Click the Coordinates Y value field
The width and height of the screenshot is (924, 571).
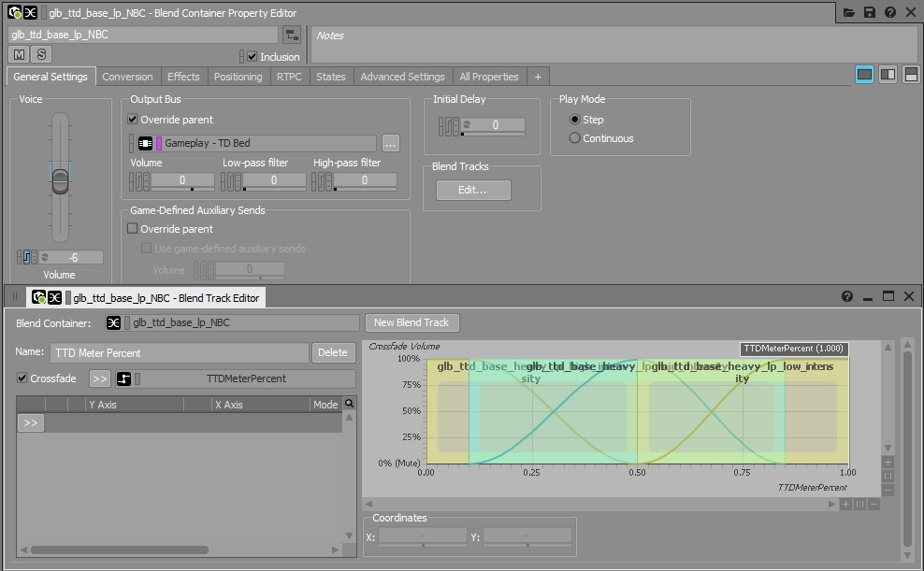pos(527,536)
